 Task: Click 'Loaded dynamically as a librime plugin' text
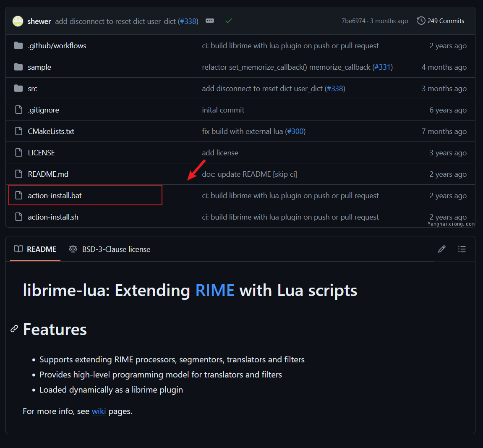pos(111,390)
